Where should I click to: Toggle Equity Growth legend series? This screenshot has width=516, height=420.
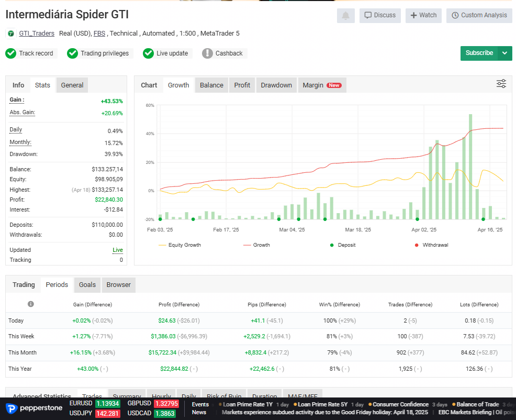click(180, 245)
